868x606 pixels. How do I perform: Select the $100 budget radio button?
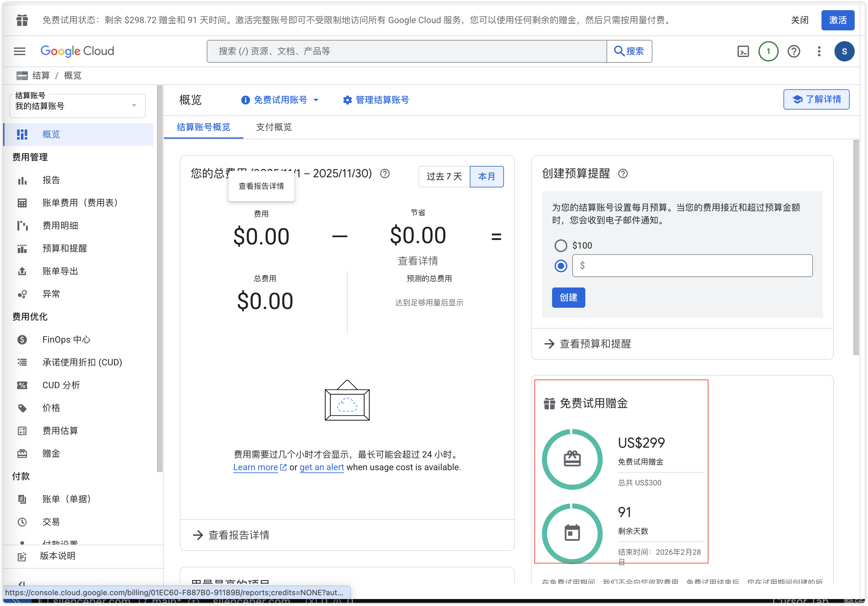(x=561, y=246)
